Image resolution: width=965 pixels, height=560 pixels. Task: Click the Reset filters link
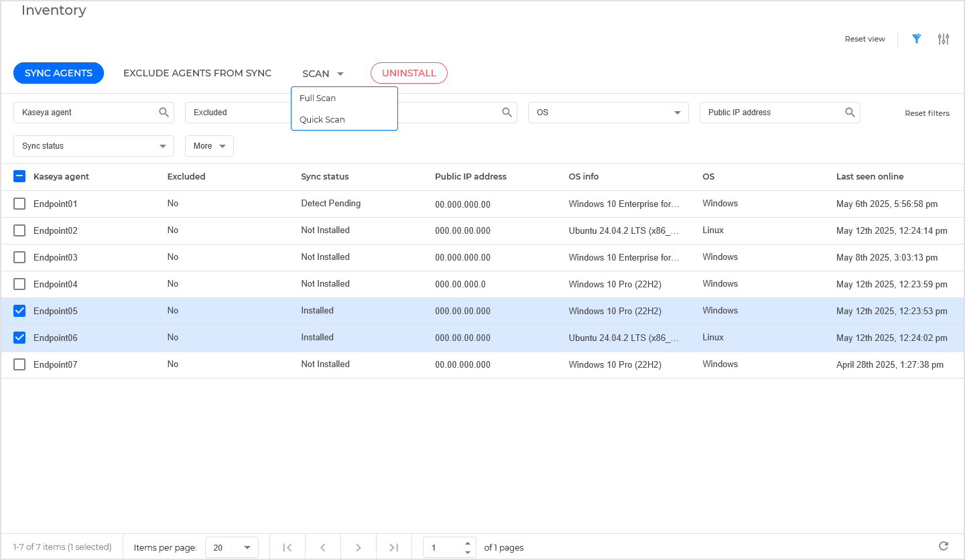(x=927, y=113)
